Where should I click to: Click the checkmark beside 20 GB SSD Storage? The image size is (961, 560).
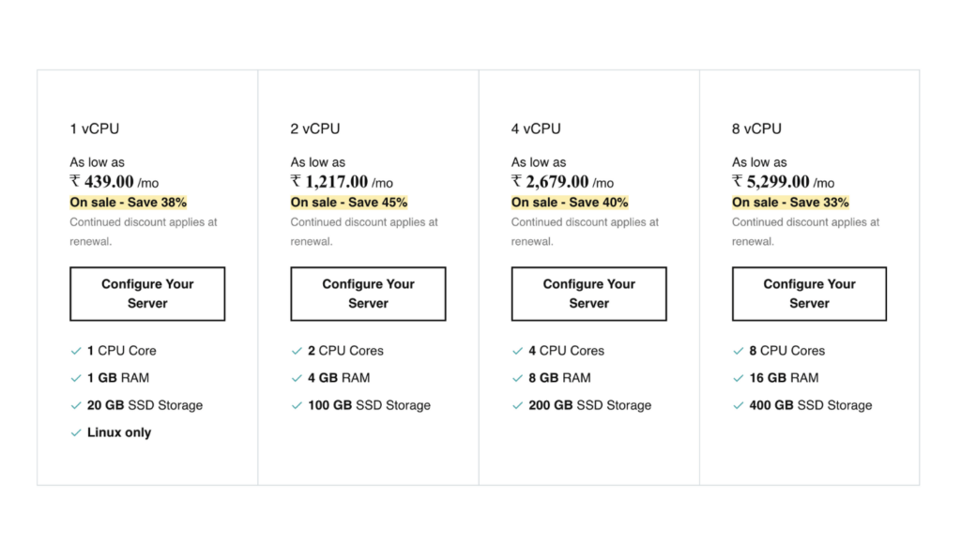(76, 405)
